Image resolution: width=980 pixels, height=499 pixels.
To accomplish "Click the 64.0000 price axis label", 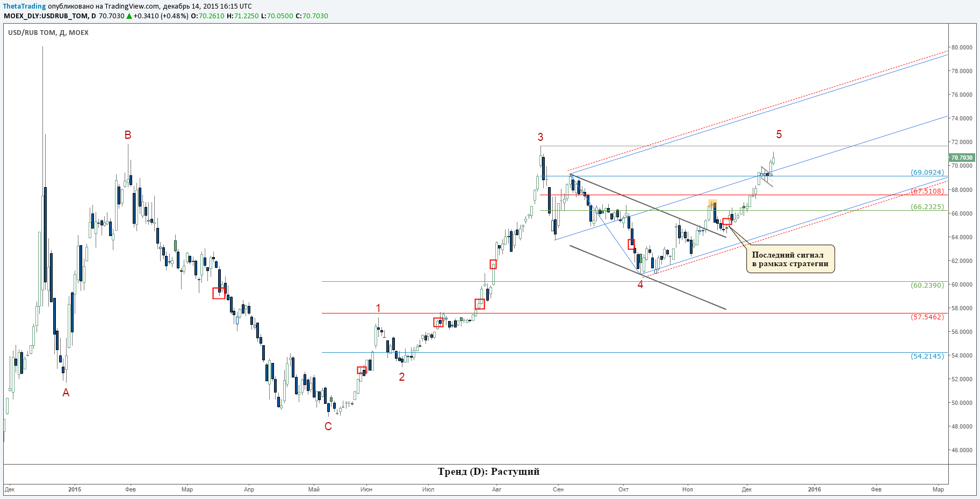I will click(962, 237).
